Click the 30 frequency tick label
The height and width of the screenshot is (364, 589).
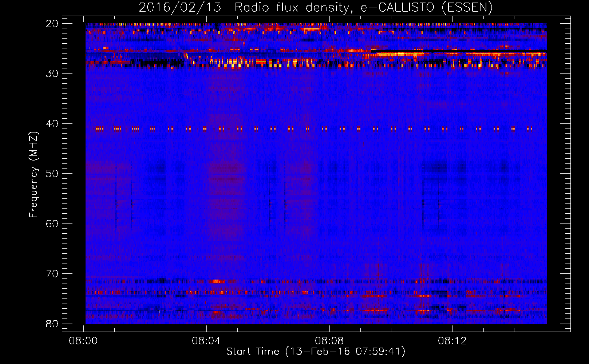[52, 74]
